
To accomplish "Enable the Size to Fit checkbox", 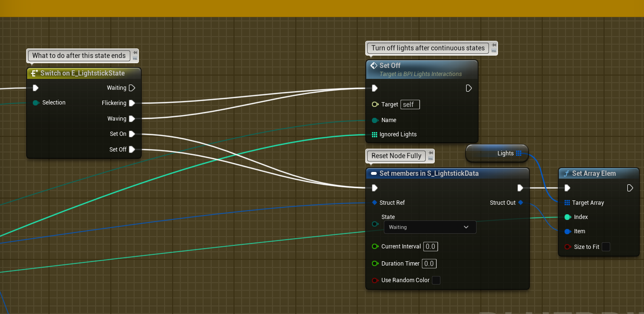I will click(x=605, y=247).
